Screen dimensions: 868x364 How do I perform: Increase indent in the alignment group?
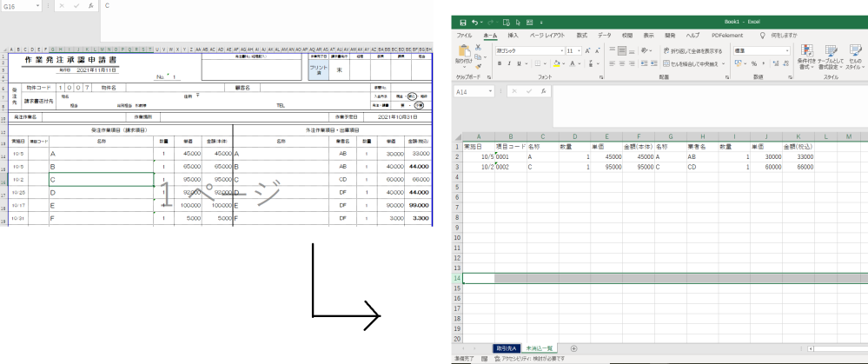point(653,63)
